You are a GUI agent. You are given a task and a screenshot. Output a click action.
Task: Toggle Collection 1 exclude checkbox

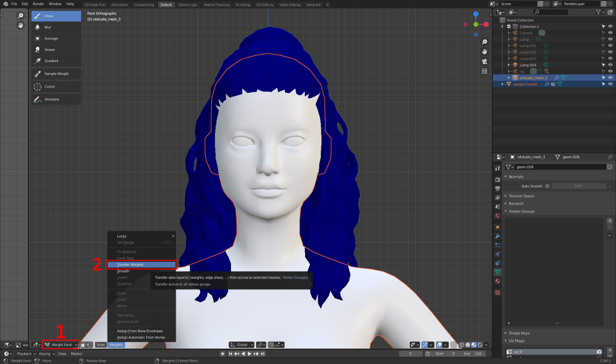(509, 26)
